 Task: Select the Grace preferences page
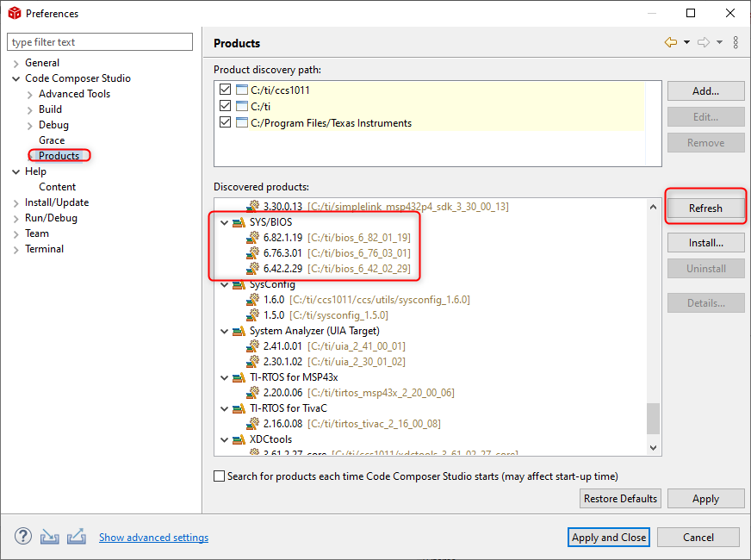[52, 140]
